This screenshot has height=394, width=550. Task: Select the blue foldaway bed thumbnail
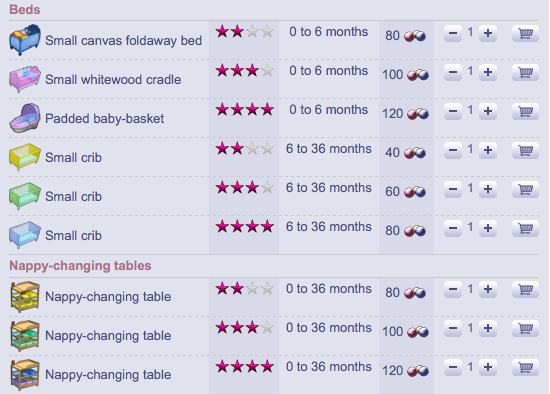(25, 40)
